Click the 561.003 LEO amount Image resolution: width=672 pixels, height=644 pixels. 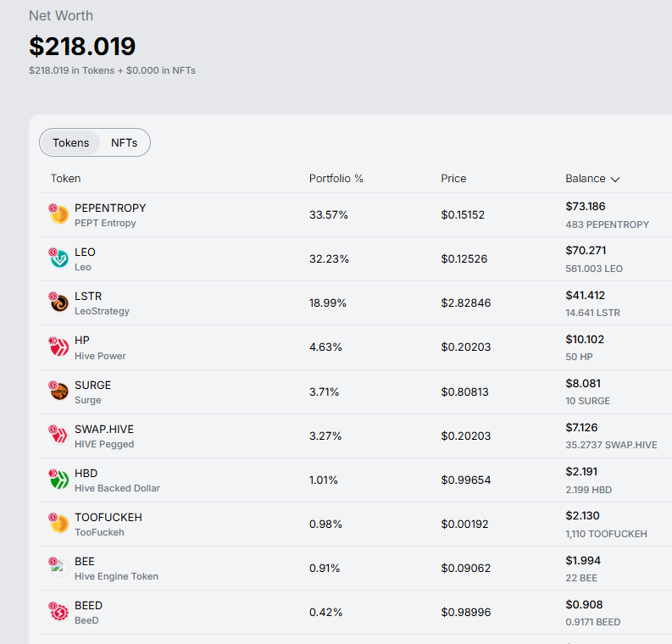point(594,269)
